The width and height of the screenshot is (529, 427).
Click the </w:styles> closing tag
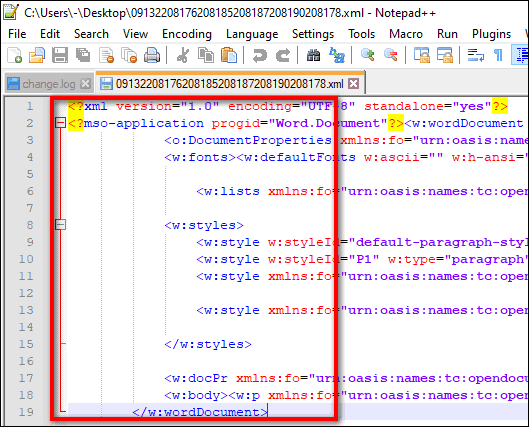tap(208, 344)
